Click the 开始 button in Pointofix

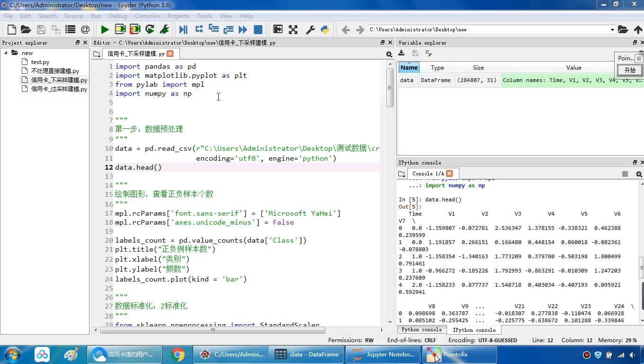(x=629, y=70)
